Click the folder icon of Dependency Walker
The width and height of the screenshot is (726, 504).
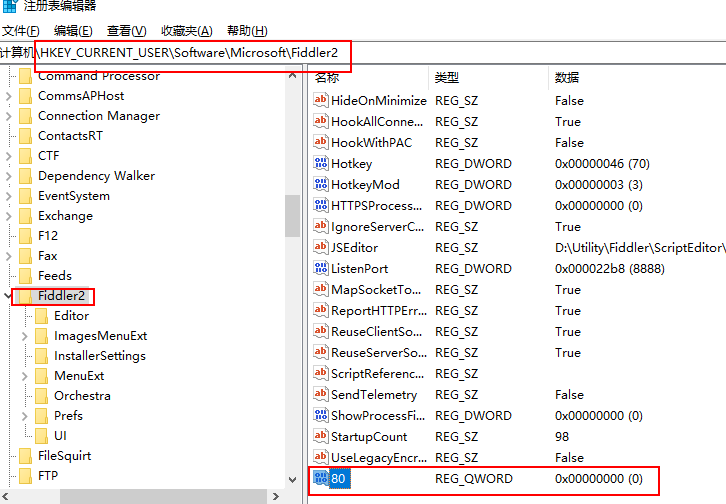(x=26, y=176)
